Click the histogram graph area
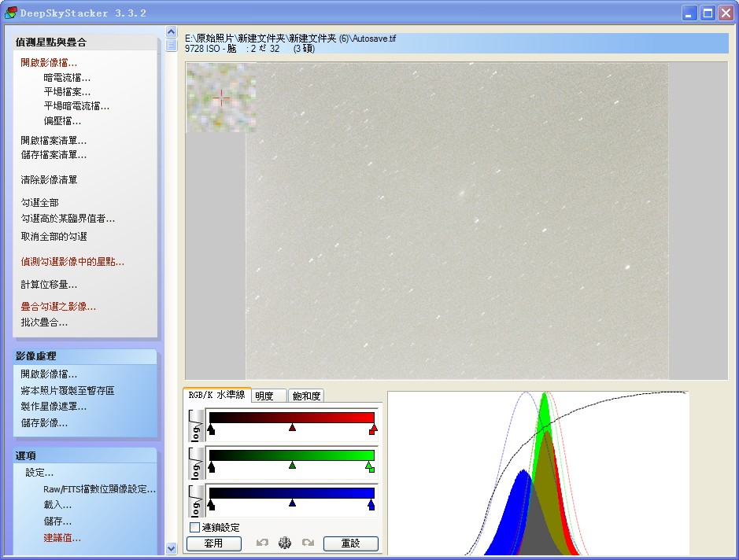Viewport: 739px width, 560px height. click(538, 473)
